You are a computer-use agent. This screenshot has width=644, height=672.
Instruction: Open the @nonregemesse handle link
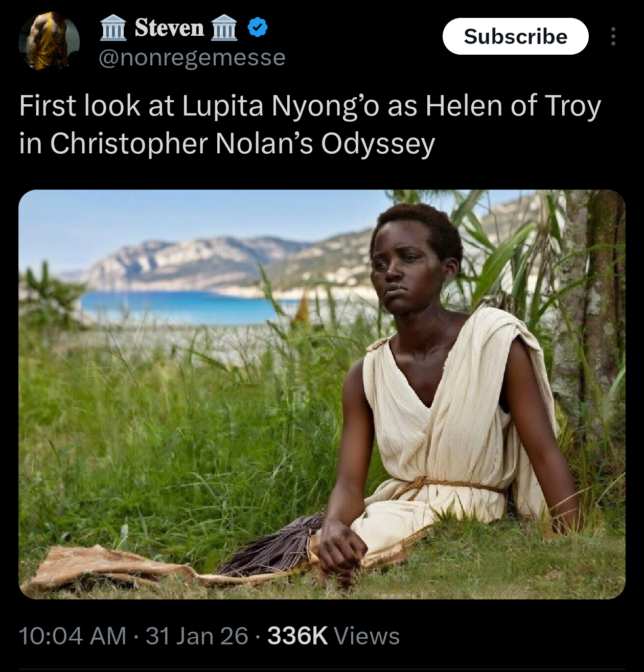192,57
